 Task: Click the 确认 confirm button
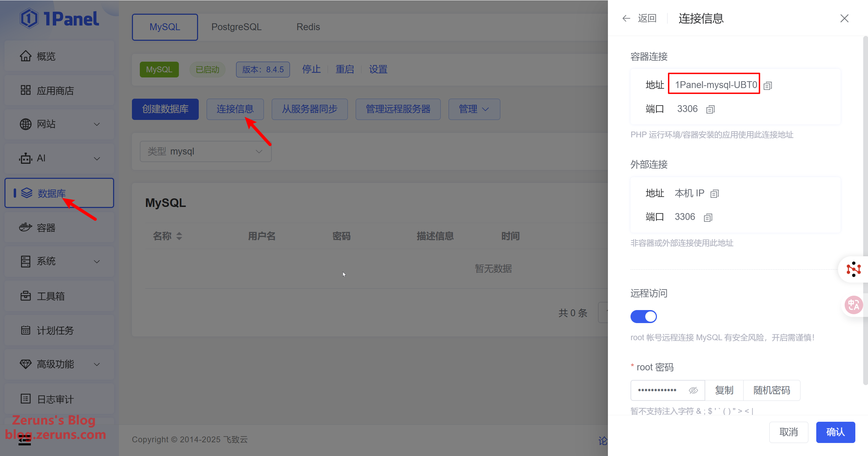pos(835,432)
